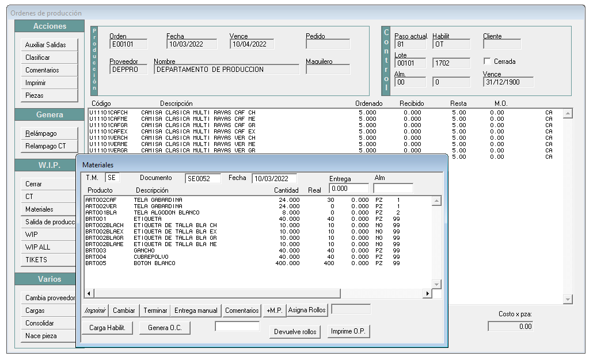Click the Orden field showing E00101
The image size is (597, 364).
coord(128,44)
